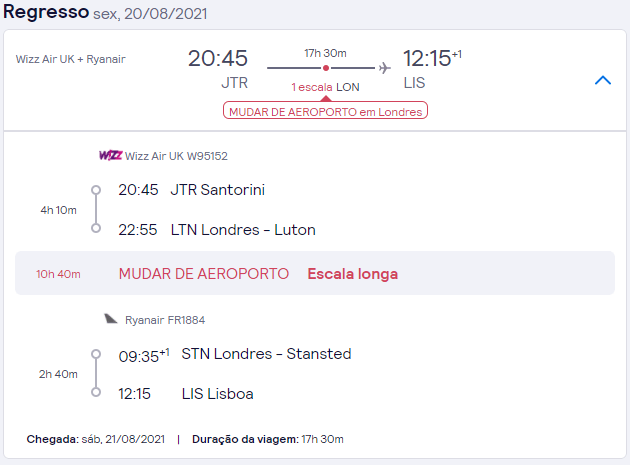
Task: Click the Luton arrival timeline circle
Action: click(x=96, y=229)
